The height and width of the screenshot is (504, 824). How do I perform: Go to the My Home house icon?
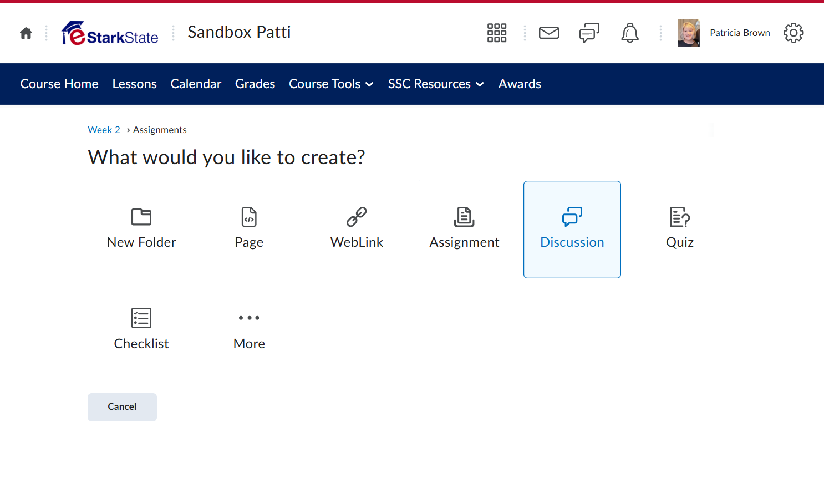point(26,33)
